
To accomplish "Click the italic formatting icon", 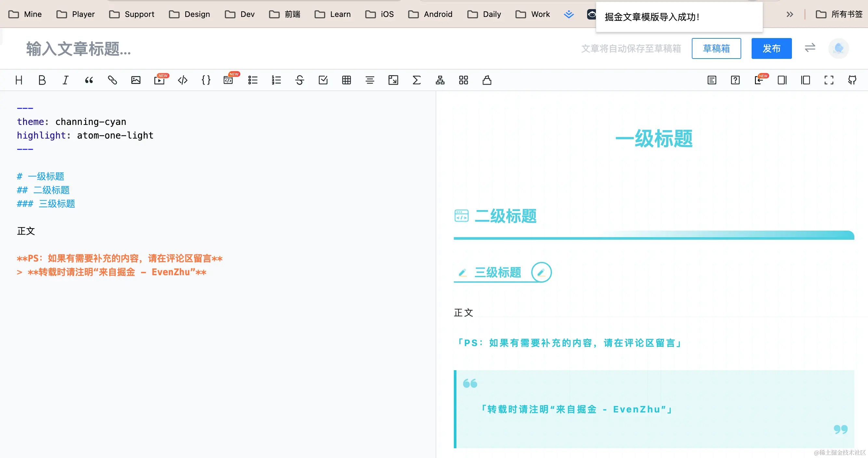I will coord(65,80).
